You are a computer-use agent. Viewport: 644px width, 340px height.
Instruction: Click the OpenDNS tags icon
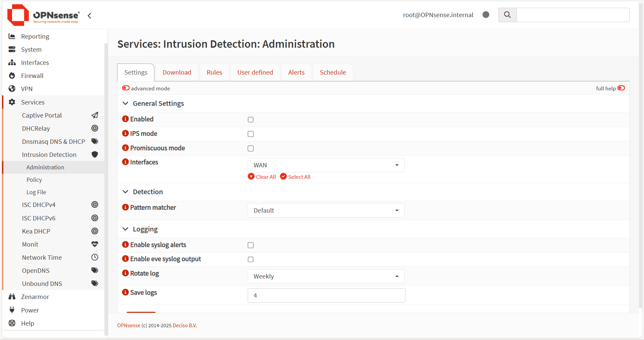click(95, 270)
